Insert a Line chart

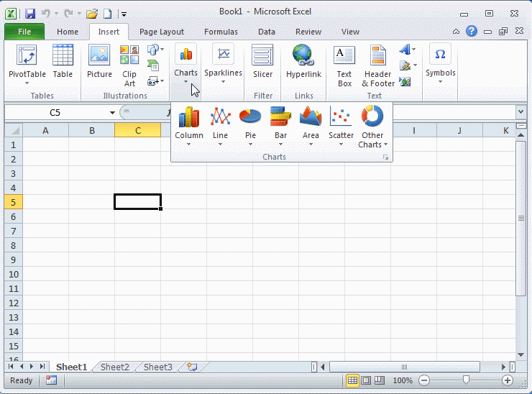[x=220, y=124]
